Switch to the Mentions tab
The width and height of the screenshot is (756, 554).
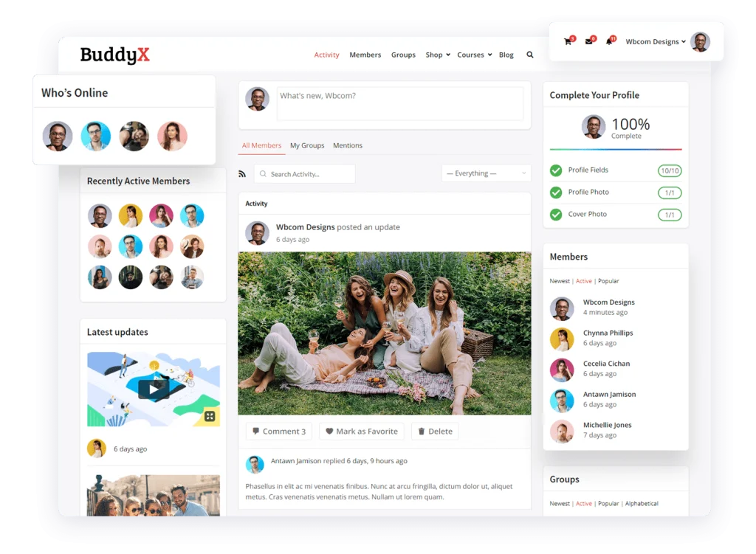348,145
